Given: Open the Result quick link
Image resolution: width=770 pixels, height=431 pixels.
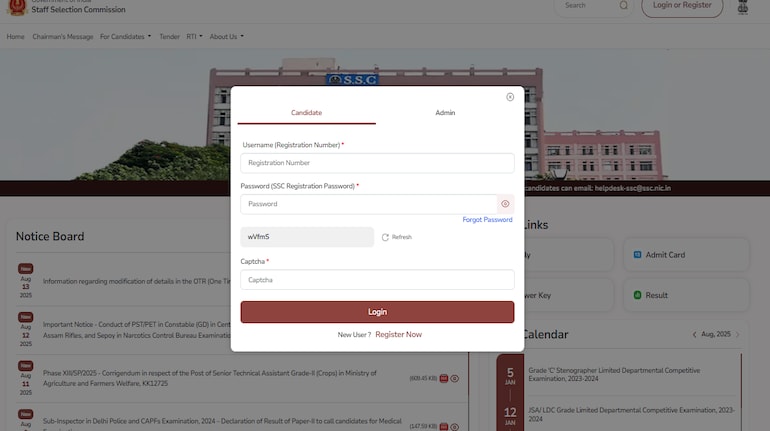Looking at the screenshot, I should pyautogui.click(x=686, y=295).
